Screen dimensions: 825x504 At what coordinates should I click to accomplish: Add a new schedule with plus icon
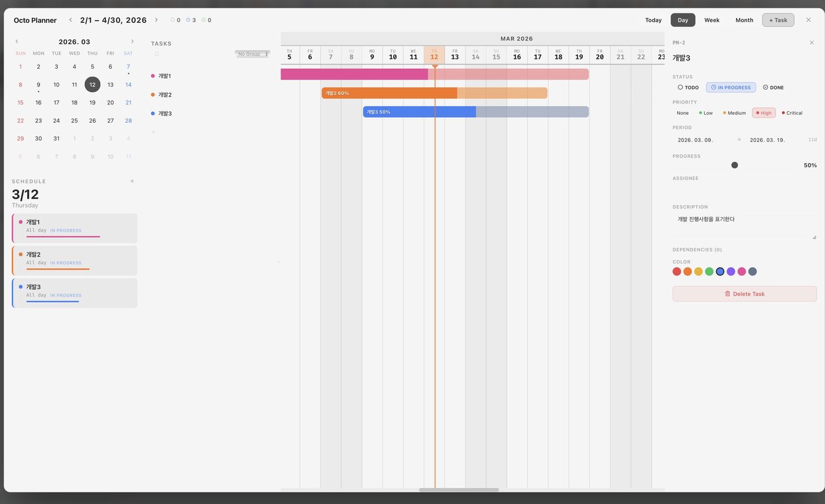click(132, 181)
